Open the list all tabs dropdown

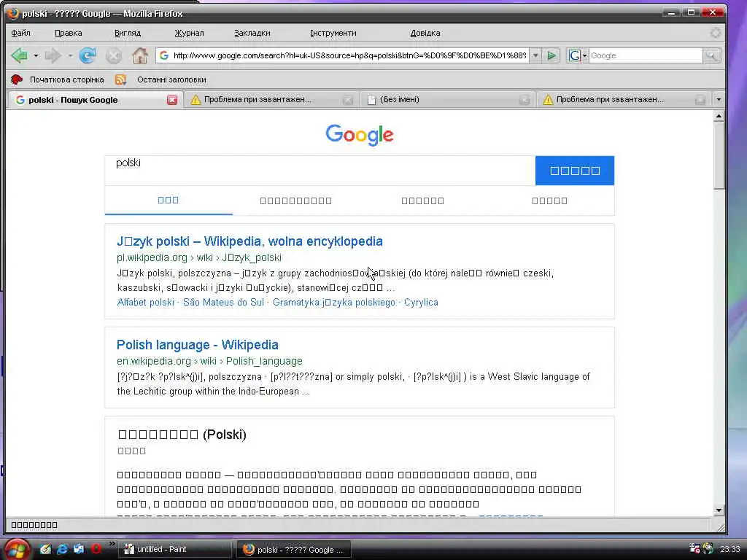[x=719, y=99]
